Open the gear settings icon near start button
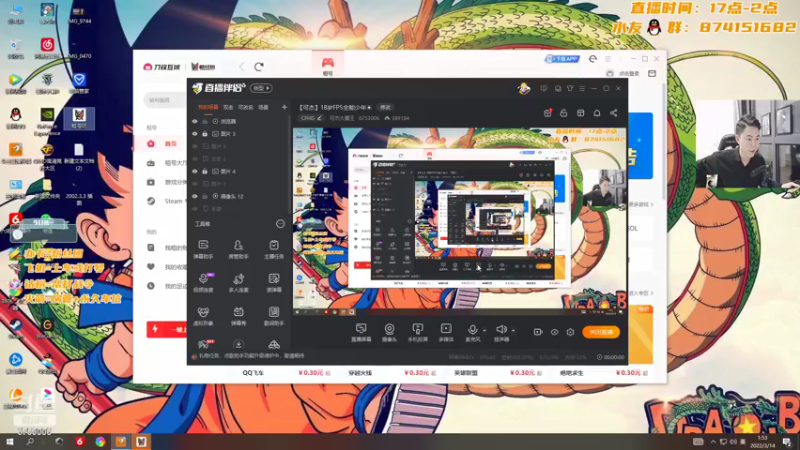 [570, 332]
